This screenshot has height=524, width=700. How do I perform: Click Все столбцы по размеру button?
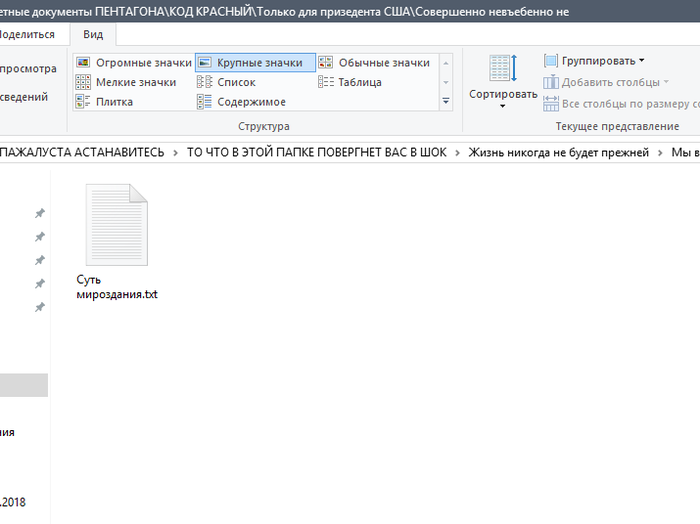click(621, 104)
